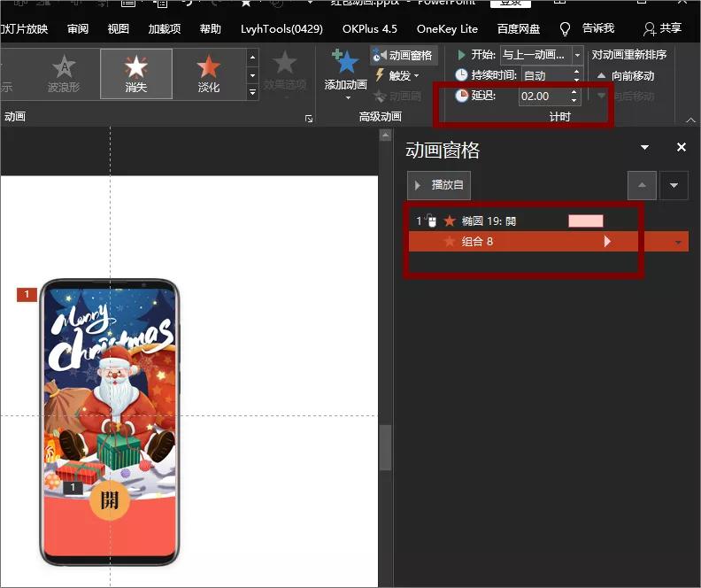Open the Review (审阅) tab

pos(78,29)
